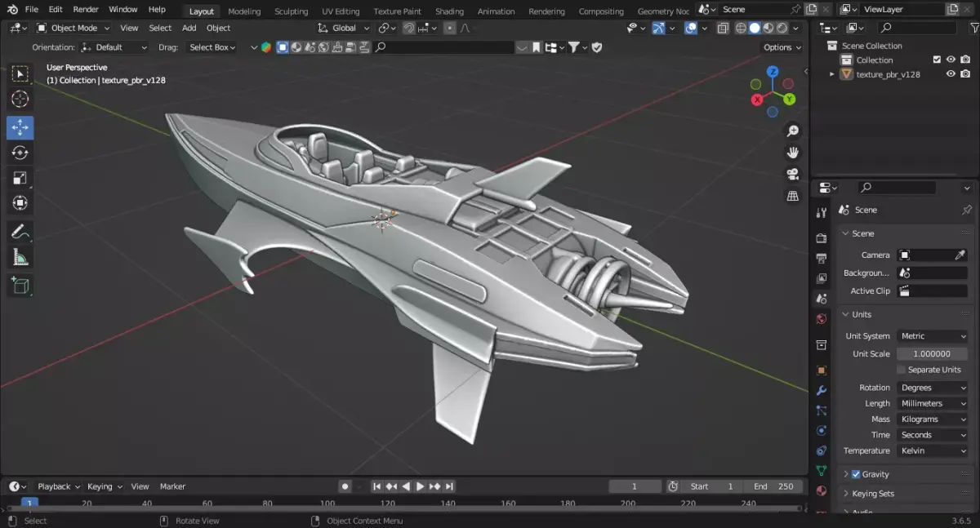Switch to Modeling workspace tab
980x528 pixels.
pos(244,11)
